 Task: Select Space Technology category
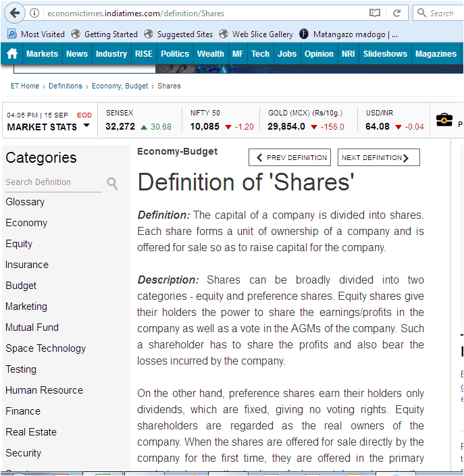click(x=46, y=348)
